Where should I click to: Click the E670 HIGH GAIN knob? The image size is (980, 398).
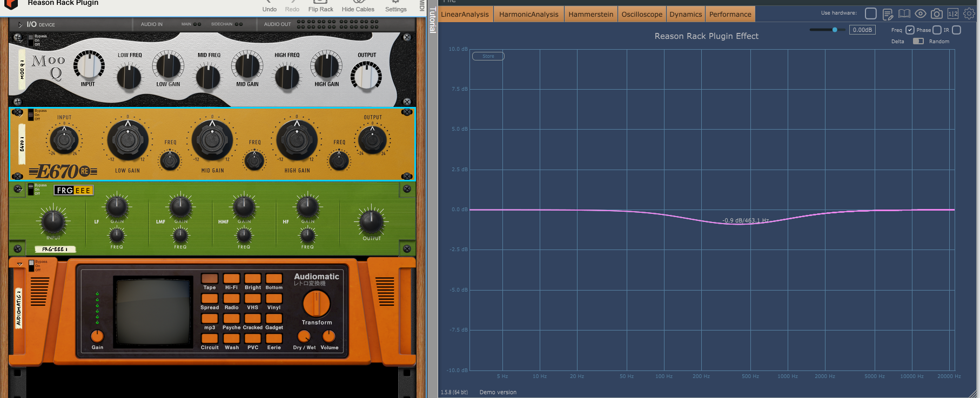click(297, 140)
